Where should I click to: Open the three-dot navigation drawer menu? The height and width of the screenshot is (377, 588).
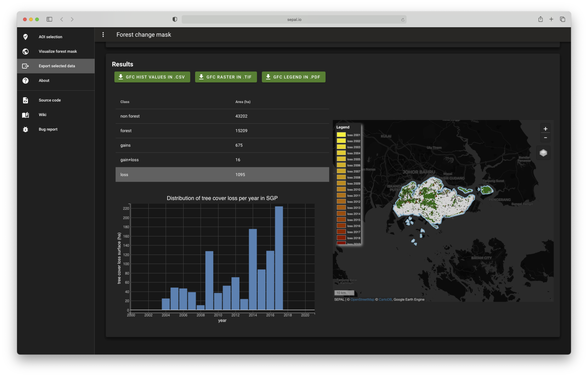coord(103,35)
